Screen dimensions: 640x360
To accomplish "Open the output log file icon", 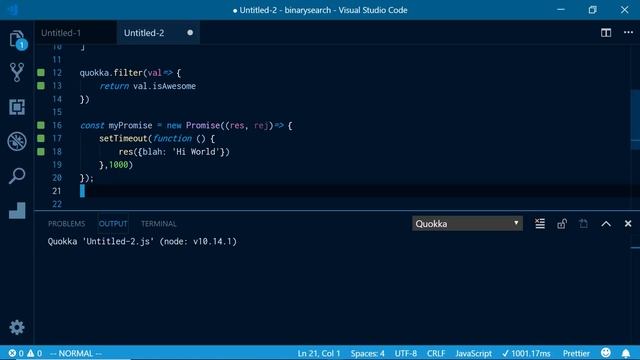I will 583,223.
